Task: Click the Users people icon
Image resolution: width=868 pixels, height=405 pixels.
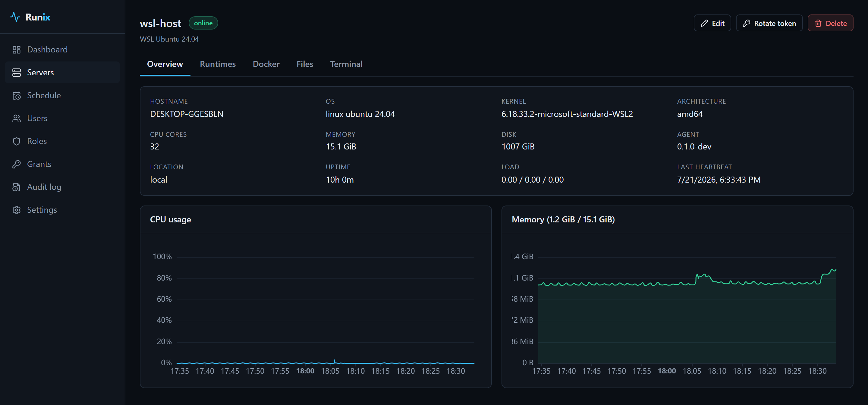Action: click(17, 119)
